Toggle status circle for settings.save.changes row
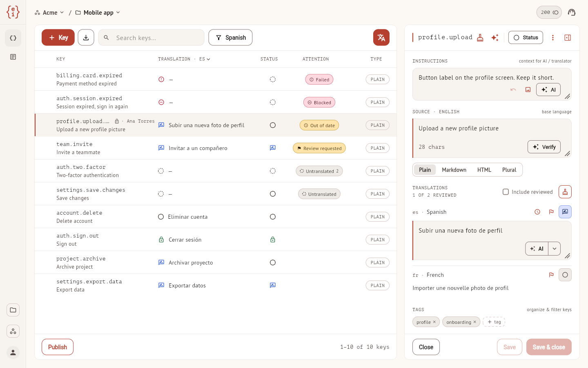This screenshot has height=368, width=588. click(273, 194)
